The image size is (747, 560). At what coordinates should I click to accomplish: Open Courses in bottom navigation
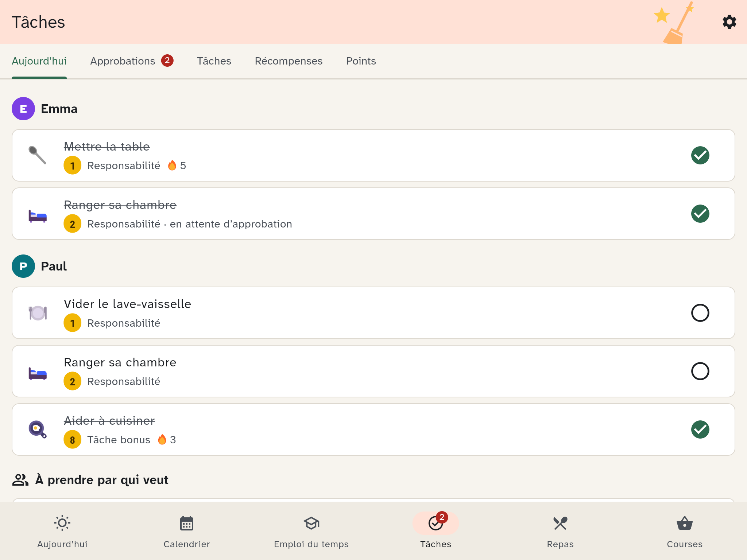tap(685, 531)
